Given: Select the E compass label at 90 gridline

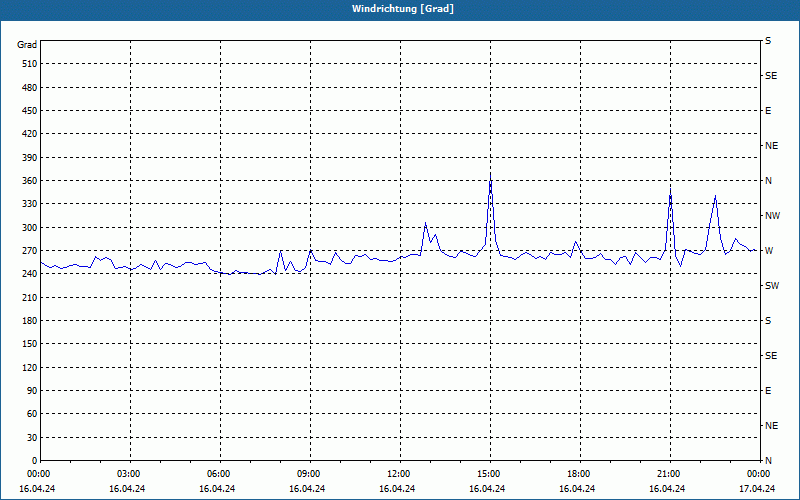Looking at the screenshot, I should tap(768, 391).
